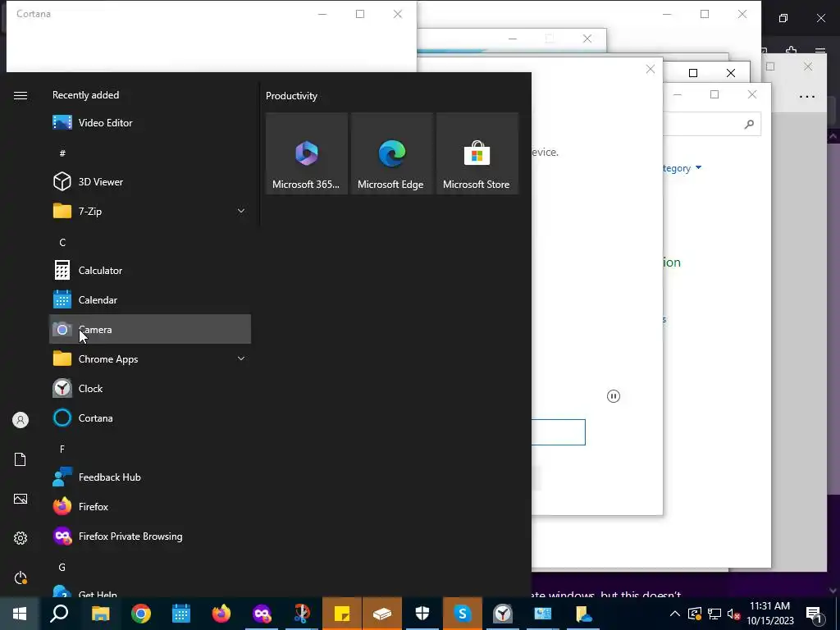Open the Calendar app from list
Viewport: 840px width, 630px height.
coord(150,300)
